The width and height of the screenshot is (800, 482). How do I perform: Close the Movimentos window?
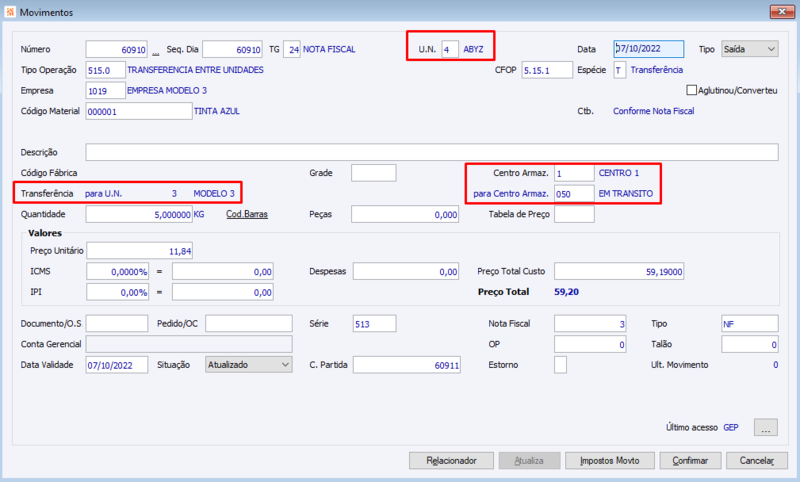tap(781, 11)
